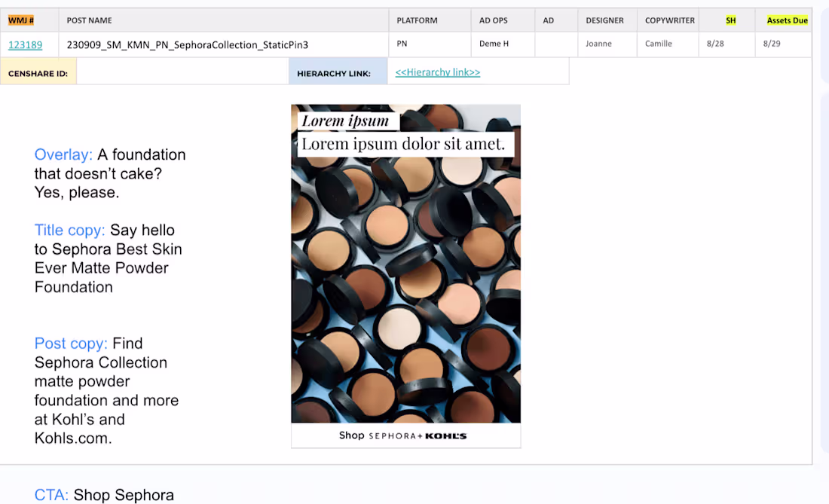
Task: Click the 8/29 Assets Due cell
Action: (x=771, y=44)
